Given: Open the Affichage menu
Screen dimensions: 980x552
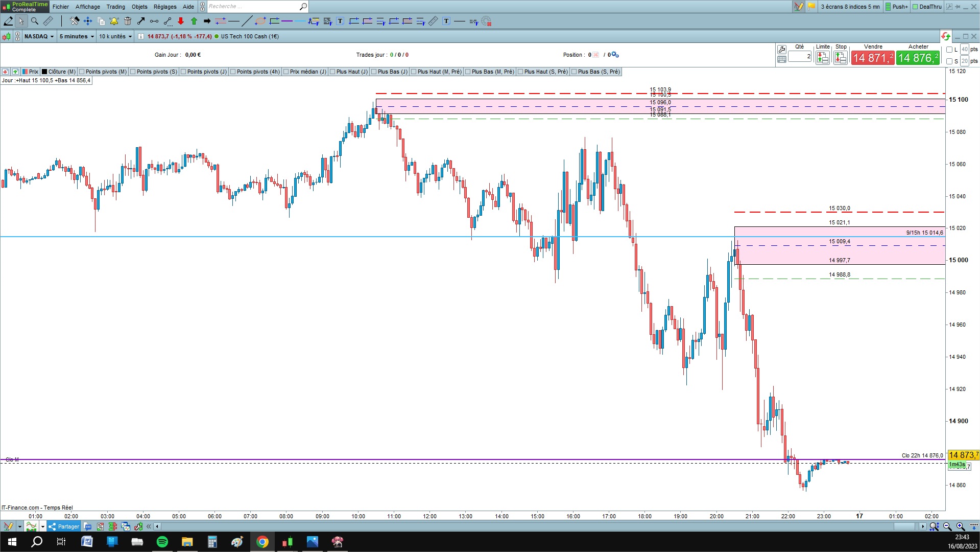Looking at the screenshot, I should click(x=88, y=7).
